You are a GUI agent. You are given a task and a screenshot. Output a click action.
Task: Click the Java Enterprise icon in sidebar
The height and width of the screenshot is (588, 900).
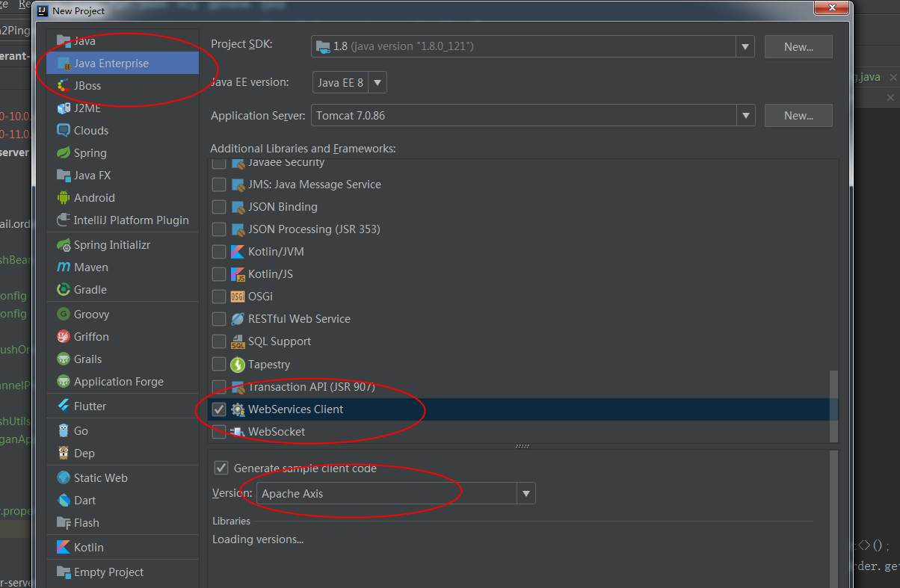(x=64, y=64)
